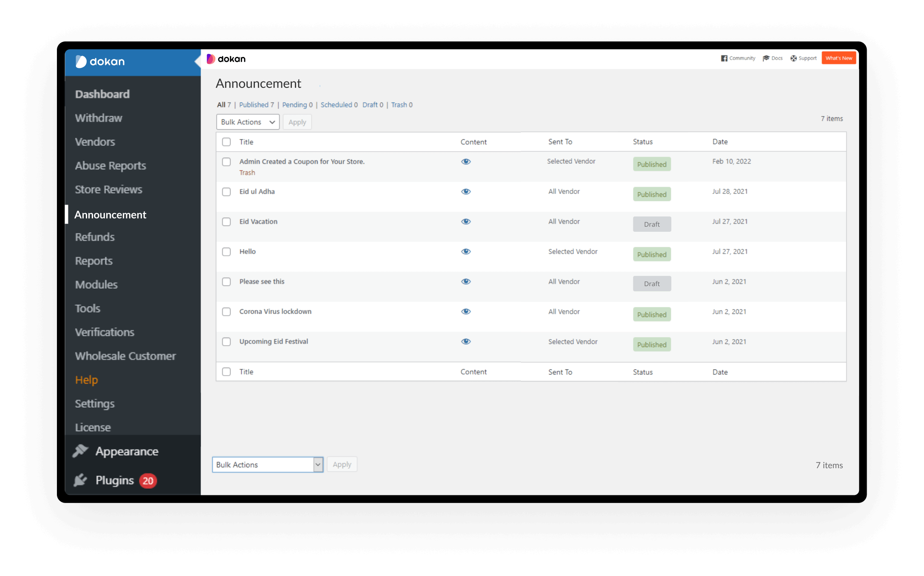
Task: Click Trash link under Admin Created coupon
Action: pos(247,172)
